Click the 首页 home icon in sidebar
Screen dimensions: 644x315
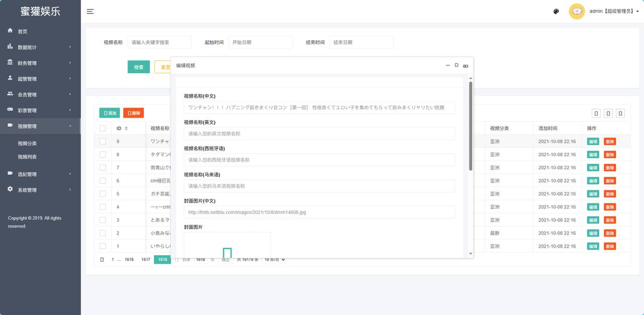tap(10, 31)
